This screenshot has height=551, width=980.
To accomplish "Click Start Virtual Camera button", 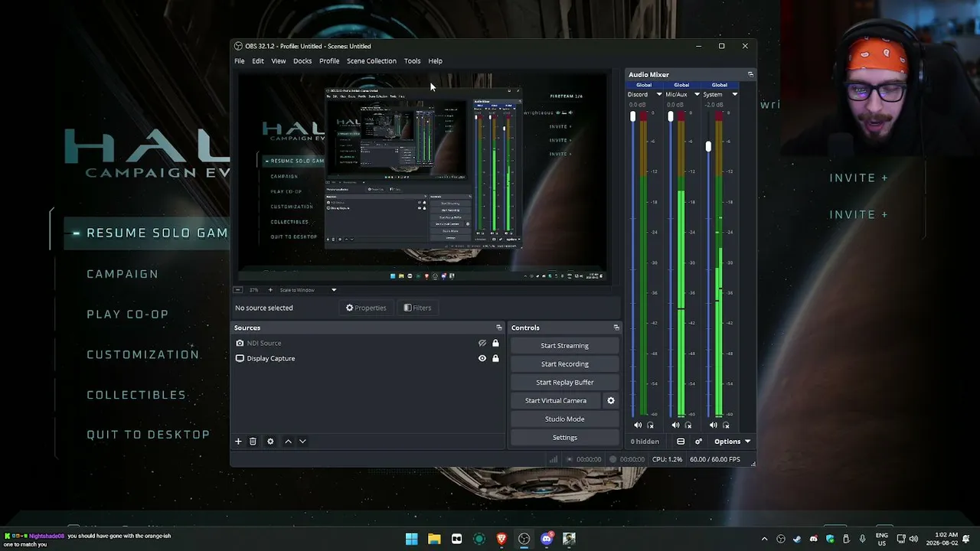I will pyautogui.click(x=556, y=401).
